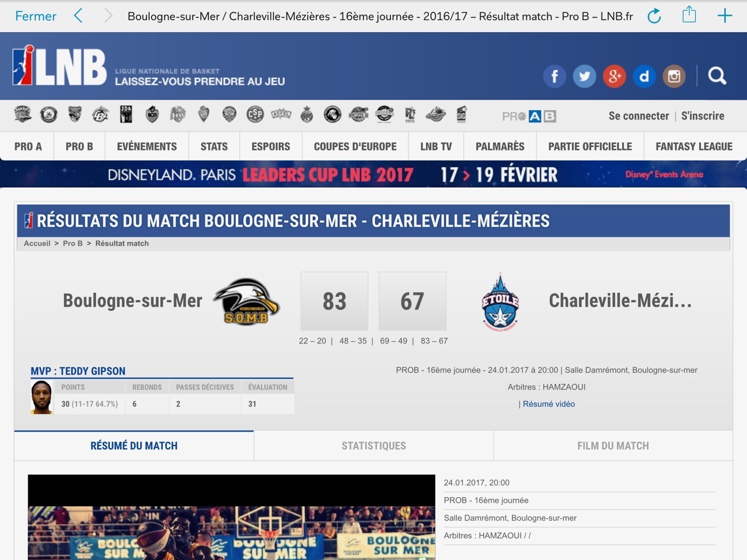Open the COUPES D'EUROPE menu
747x560 pixels.
click(x=355, y=146)
